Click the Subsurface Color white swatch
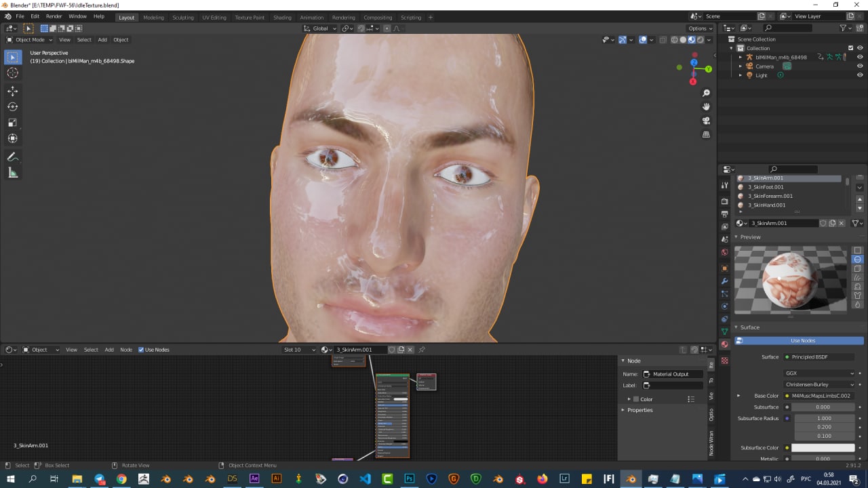 (823, 448)
